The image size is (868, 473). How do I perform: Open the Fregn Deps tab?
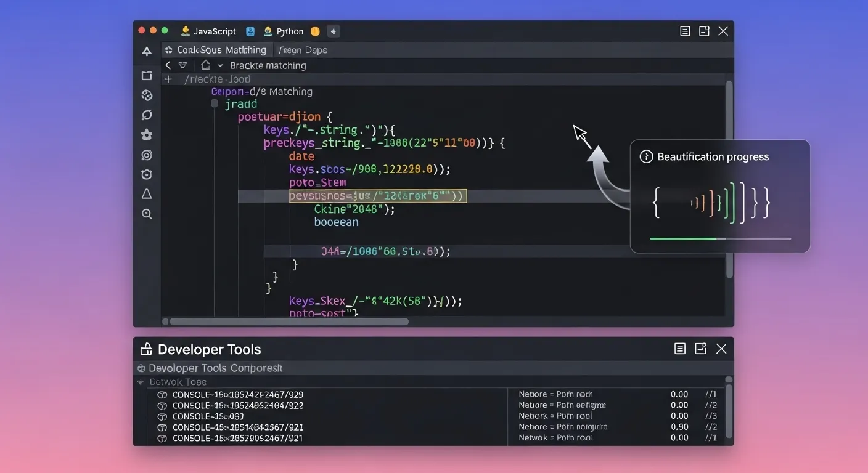tap(303, 49)
